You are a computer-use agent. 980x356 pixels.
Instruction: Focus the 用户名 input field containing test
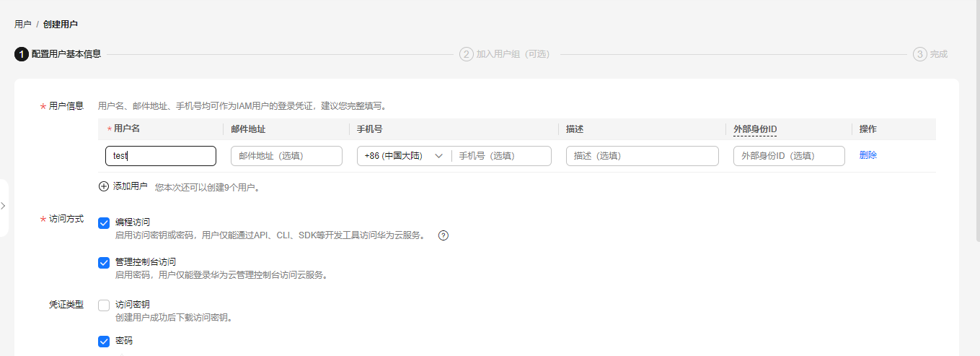pyautogui.click(x=160, y=156)
